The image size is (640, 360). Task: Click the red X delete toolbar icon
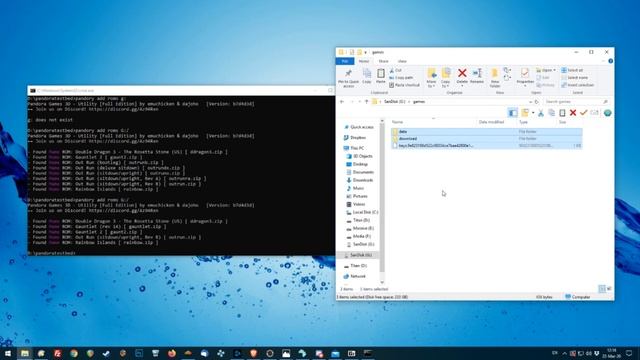573,113
